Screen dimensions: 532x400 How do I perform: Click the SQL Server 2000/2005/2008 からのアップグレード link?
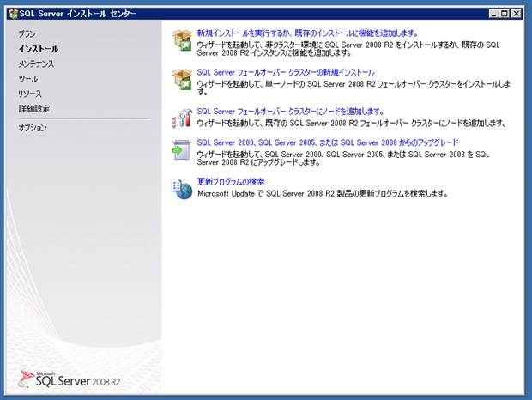pos(328,142)
